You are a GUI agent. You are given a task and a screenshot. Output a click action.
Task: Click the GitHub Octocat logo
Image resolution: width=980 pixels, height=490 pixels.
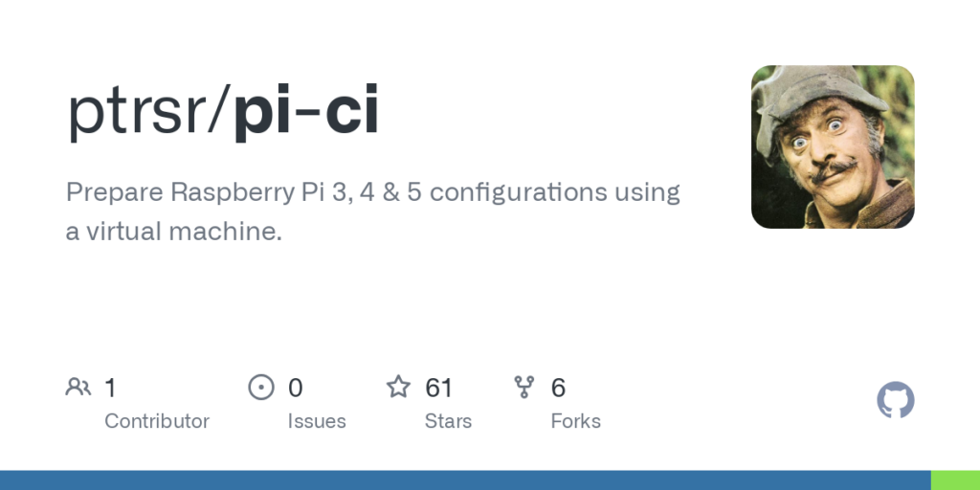click(x=896, y=400)
